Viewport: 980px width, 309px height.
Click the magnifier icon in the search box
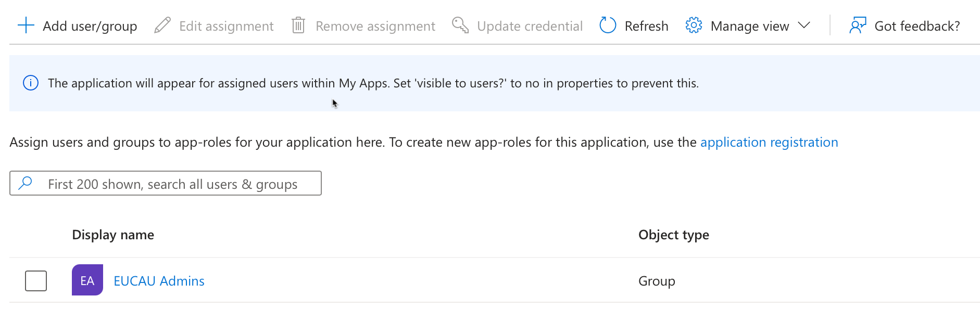tap(25, 183)
